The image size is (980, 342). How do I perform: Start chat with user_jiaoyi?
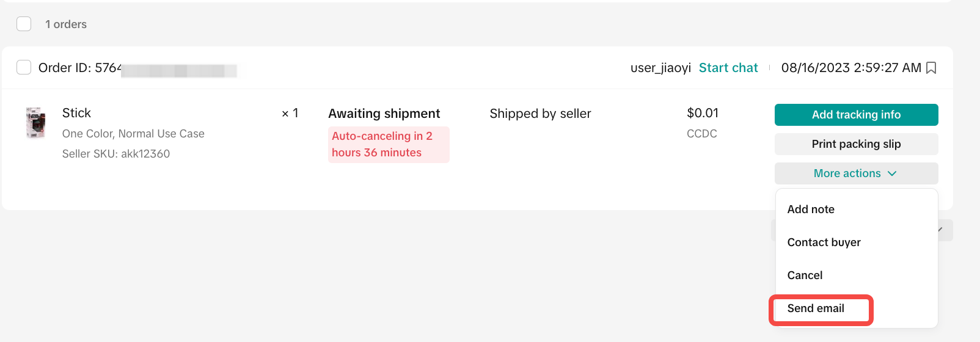tap(728, 68)
